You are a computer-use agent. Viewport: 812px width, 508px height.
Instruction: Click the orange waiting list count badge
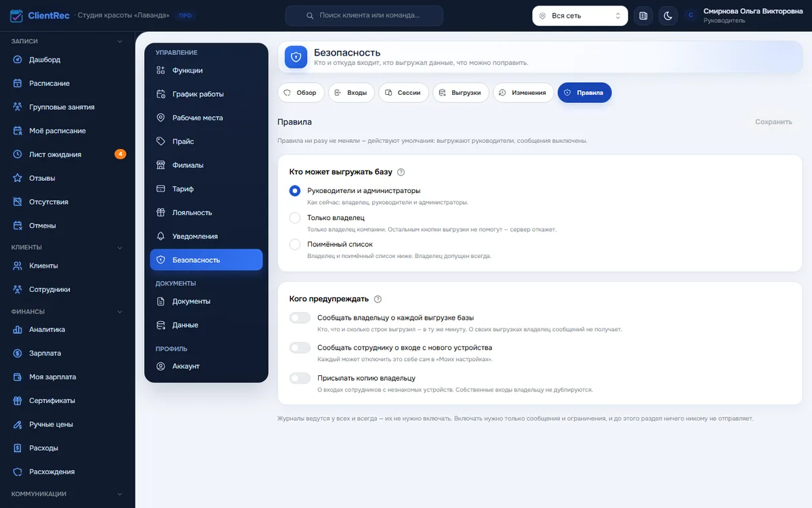tap(120, 154)
